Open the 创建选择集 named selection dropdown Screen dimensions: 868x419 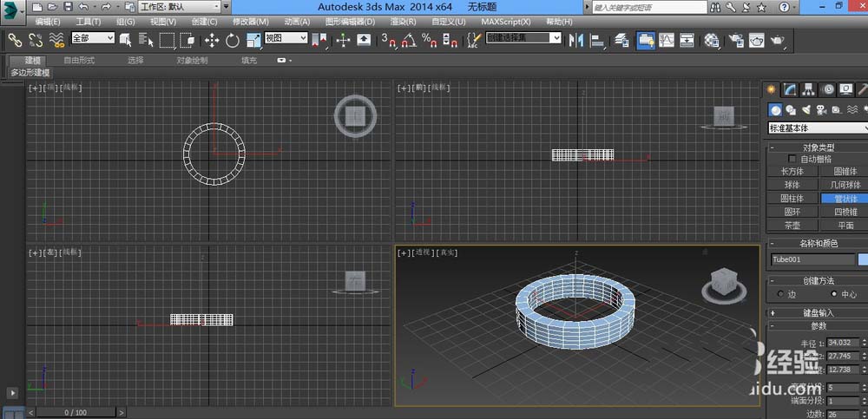(x=523, y=37)
